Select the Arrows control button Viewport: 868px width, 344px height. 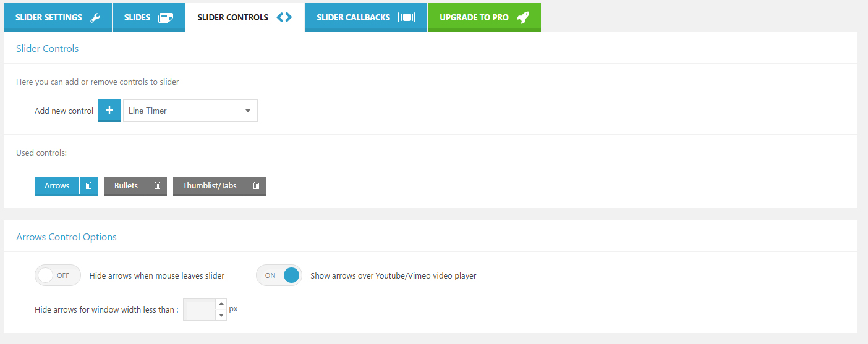(x=57, y=185)
